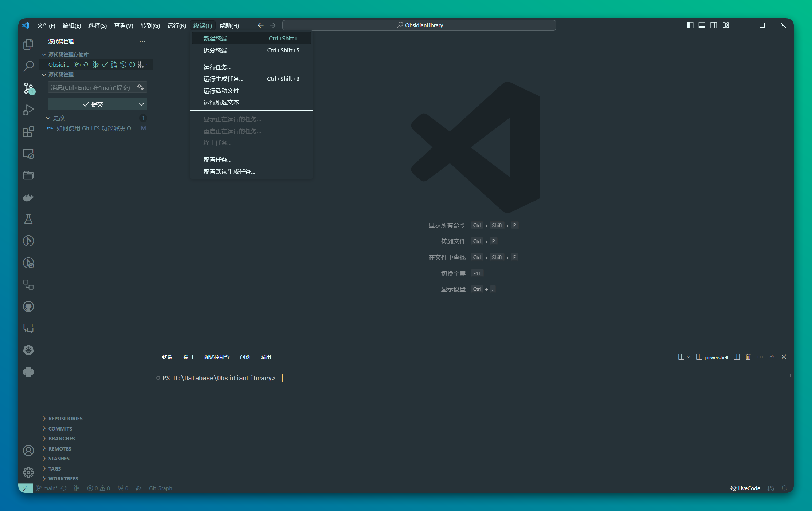Open the Python view in activity bar

28,372
